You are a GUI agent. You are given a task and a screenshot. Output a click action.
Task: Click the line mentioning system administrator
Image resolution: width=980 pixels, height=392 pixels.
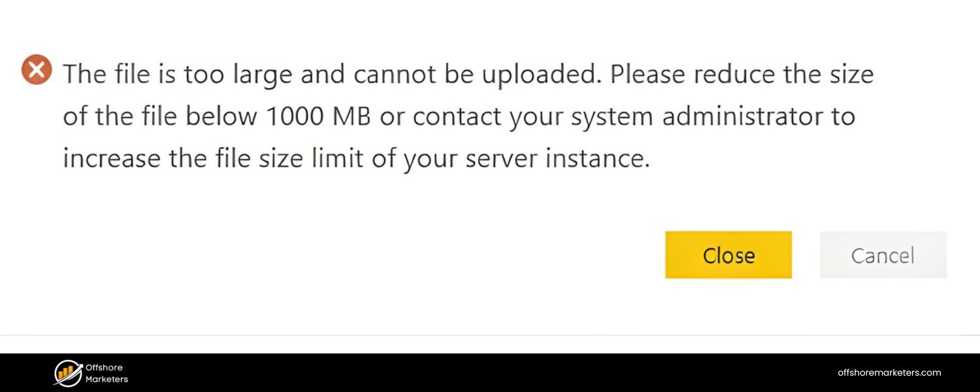[x=457, y=116]
